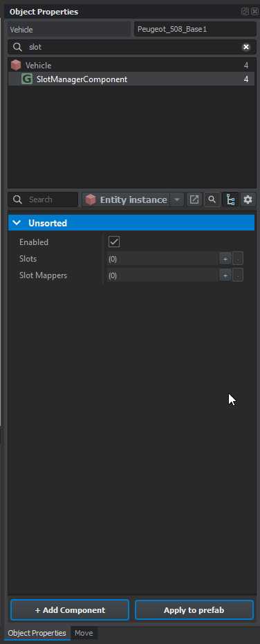Switch to the Move tab
This screenshot has width=260, height=644.
click(x=84, y=633)
